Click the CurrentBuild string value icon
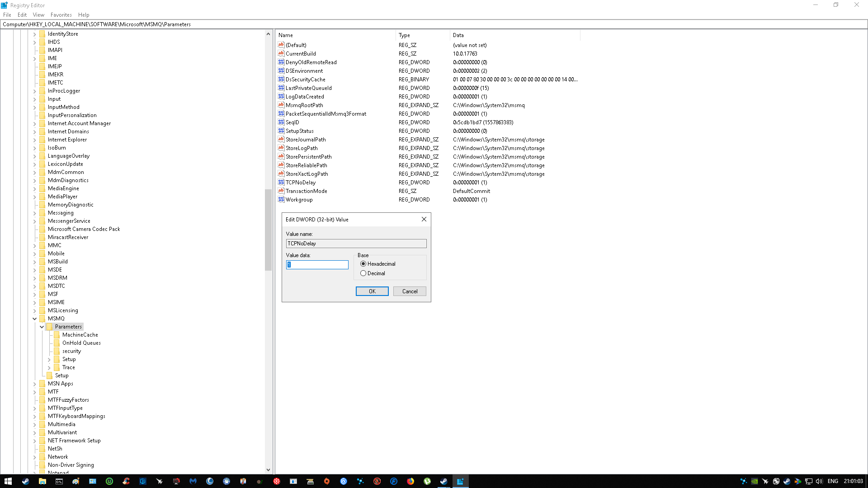868x488 pixels. (281, 53)
